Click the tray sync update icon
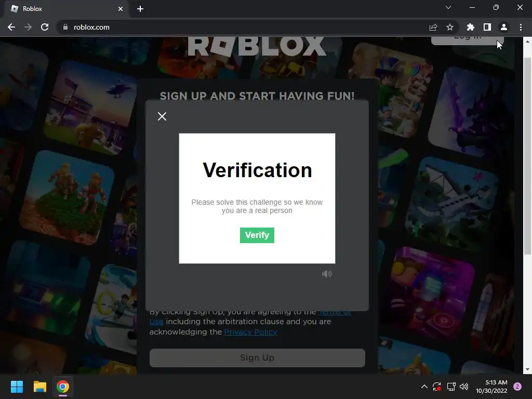532x399 pixels. (437, 387)
